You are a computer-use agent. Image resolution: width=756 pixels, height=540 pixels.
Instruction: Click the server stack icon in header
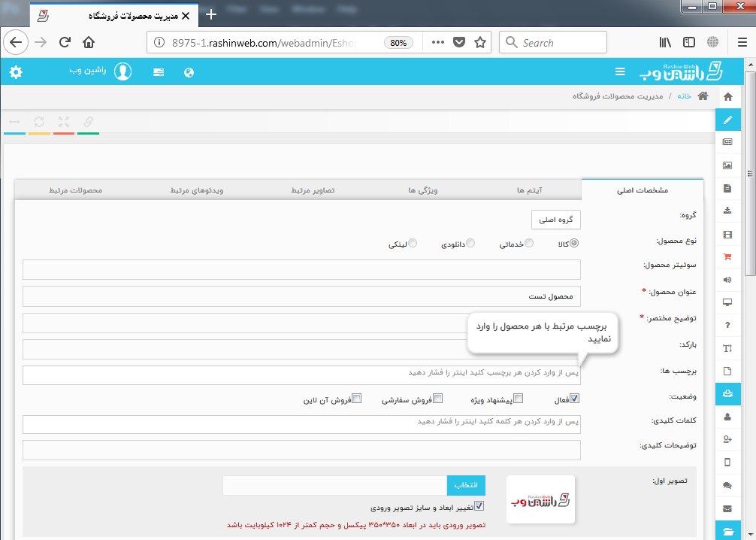tap(158, 72)
